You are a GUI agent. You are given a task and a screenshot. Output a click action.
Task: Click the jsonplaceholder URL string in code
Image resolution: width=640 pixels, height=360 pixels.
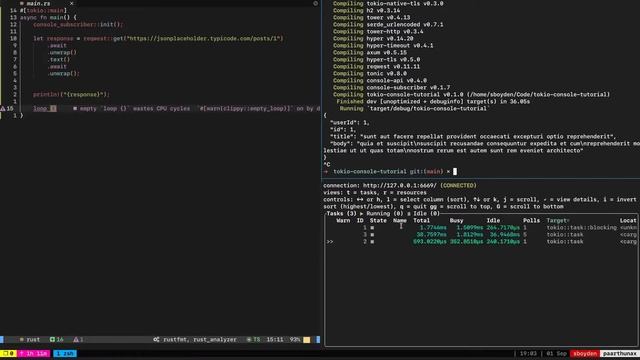pyautogui.click(x=204, y=38)
